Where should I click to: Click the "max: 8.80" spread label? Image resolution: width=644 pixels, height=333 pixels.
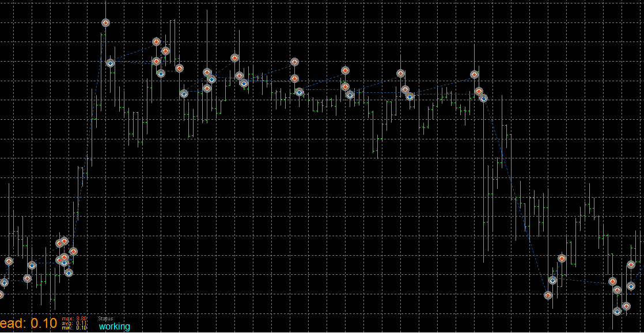point(74,318)
